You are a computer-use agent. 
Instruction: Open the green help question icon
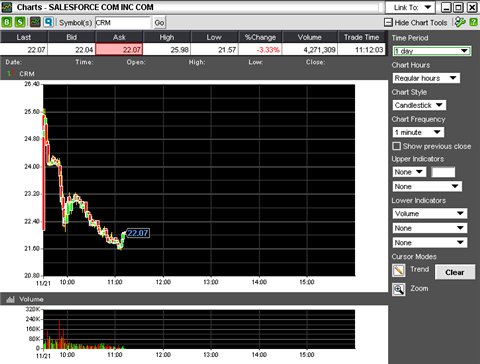tap(473, 22)
